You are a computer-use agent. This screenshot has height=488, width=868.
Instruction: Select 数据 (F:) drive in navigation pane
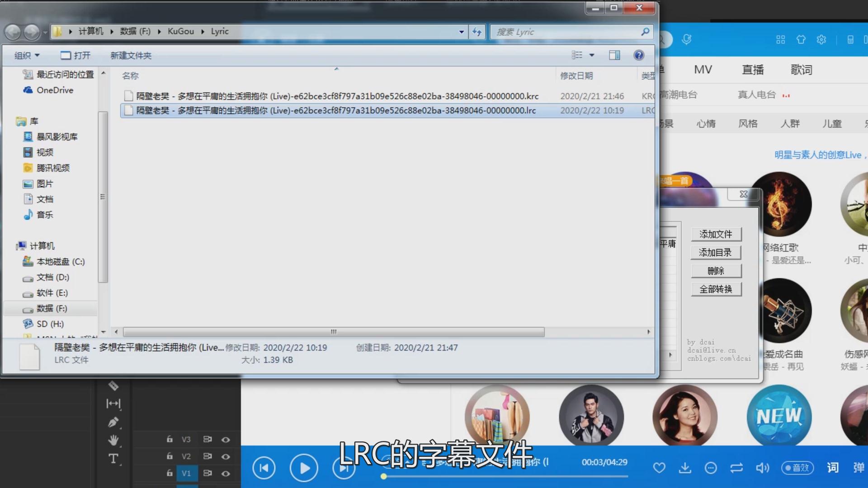(x=51, y=308)
